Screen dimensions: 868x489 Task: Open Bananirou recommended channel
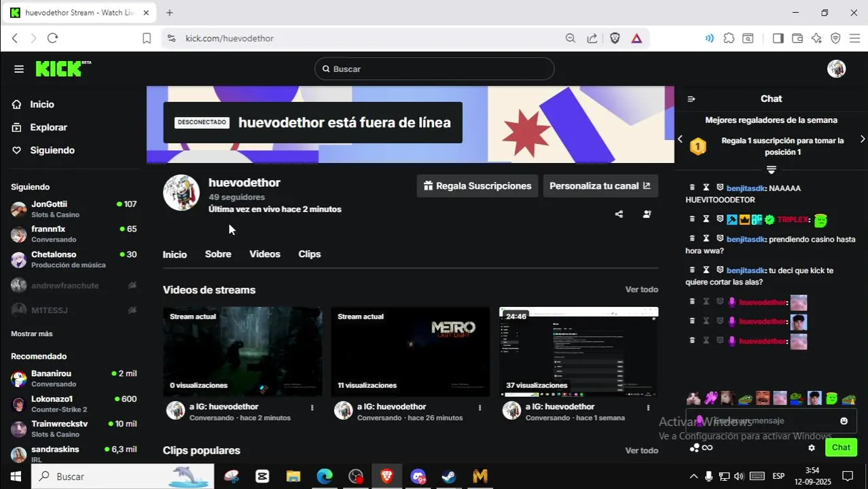pyautogui.click(x=73, y=378)
